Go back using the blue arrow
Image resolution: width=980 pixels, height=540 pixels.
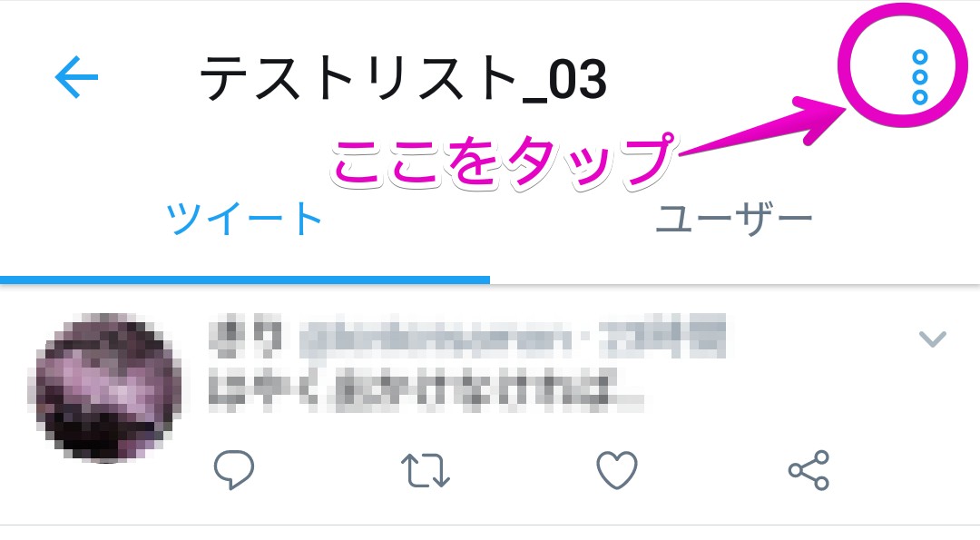point(76,77)
